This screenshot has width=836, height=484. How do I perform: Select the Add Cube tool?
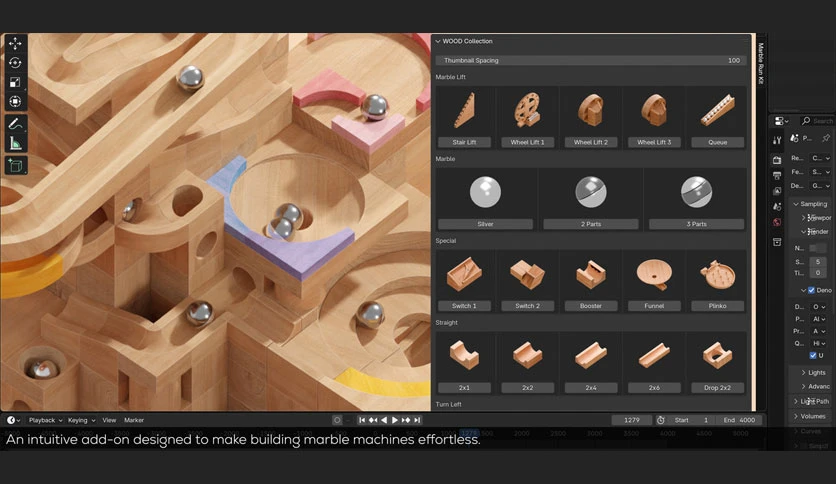[x=15, y=166]
